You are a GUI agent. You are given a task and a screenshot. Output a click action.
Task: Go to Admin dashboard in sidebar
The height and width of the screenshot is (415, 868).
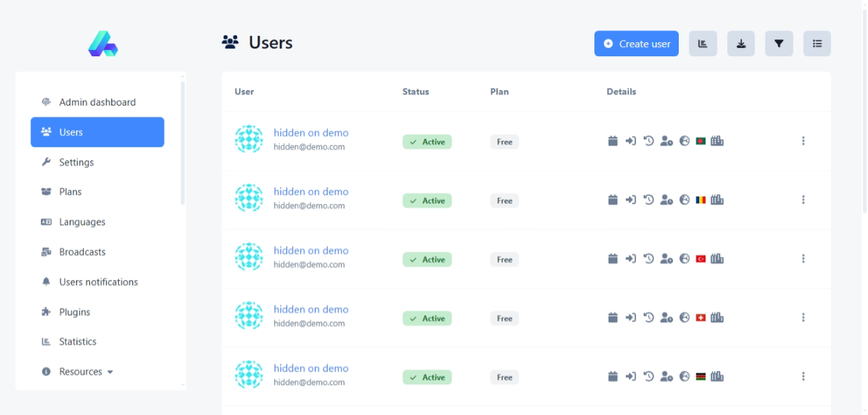pyautogui.click(x=97, y=102)
